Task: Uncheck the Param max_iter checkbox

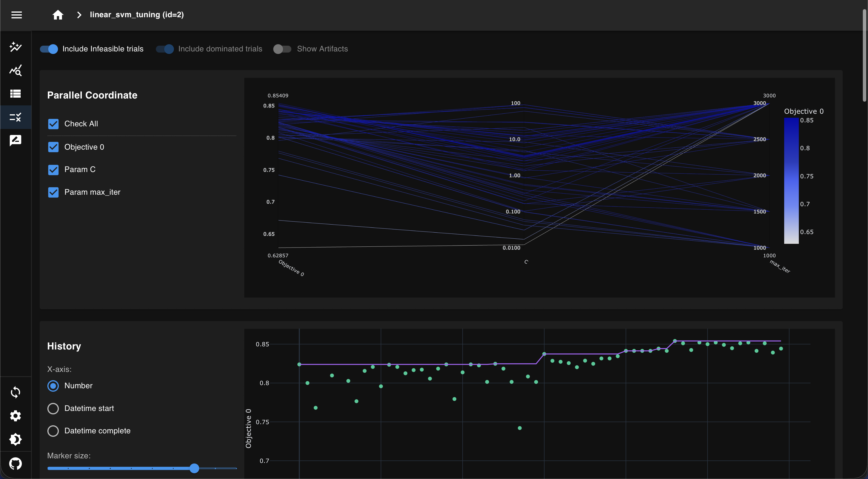Action: (53, 192)
